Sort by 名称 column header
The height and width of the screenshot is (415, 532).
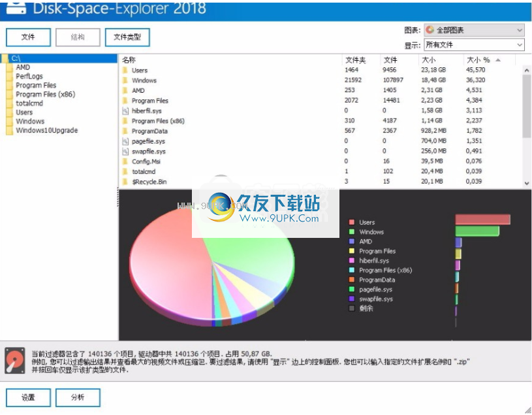click(x=129, y=60)
